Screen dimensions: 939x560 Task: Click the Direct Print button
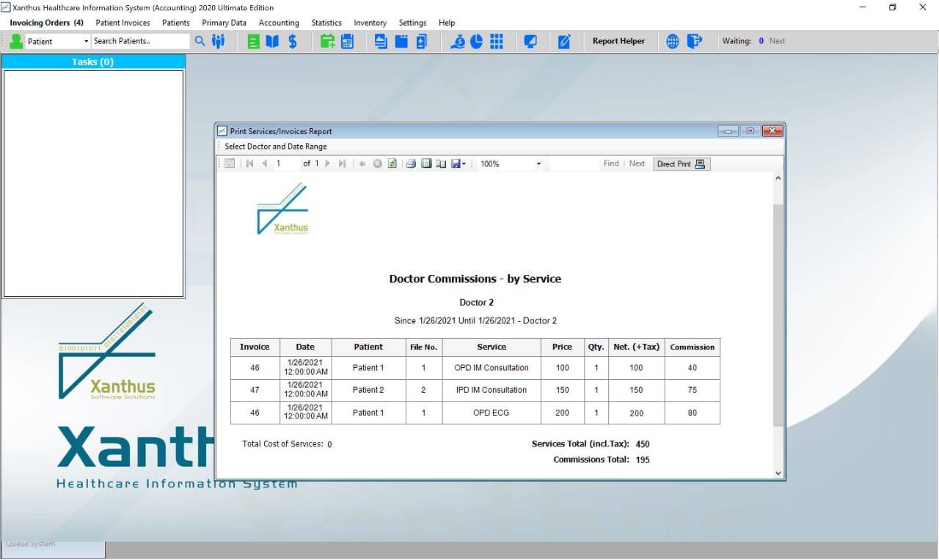coord(681,163)
